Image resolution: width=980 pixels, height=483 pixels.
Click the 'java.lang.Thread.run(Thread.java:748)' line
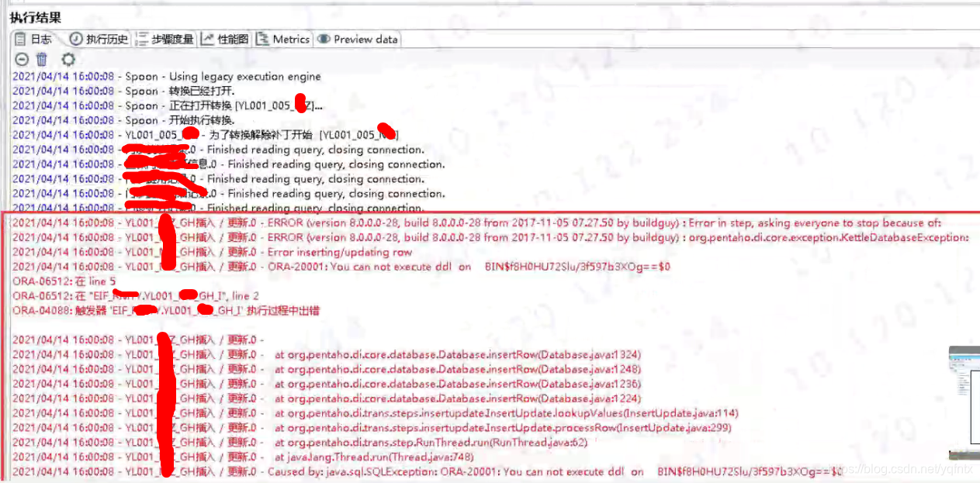pos(243,457)
